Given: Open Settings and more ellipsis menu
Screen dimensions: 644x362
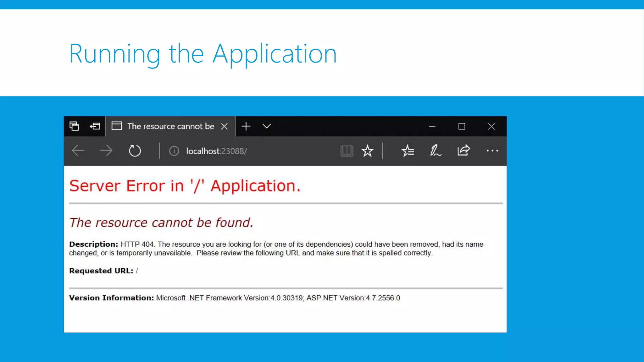Looking at the screenshot, I should pos(492,151).
